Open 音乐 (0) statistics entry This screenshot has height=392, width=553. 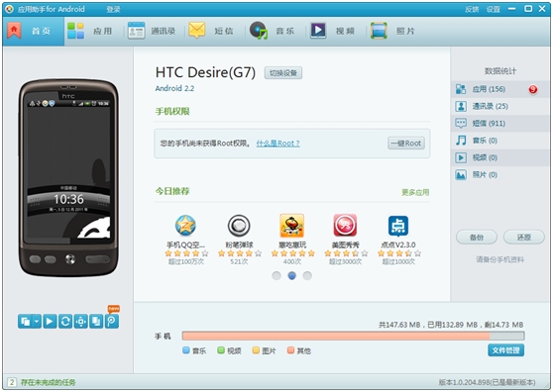(499, 141)
